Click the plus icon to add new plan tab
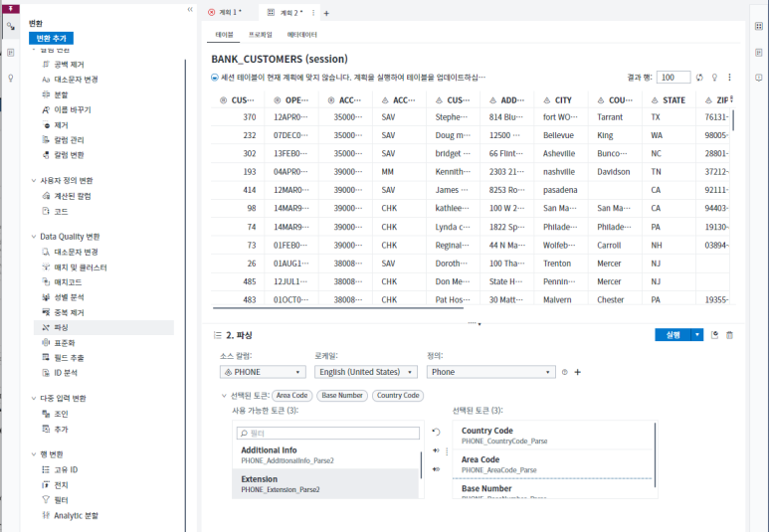The image size is (769, 532). pos(327,13)
